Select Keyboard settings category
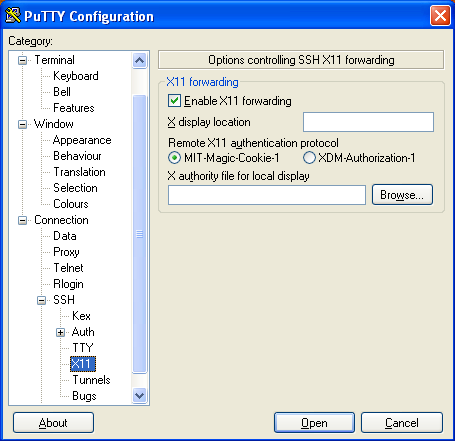 coord(76,76)
